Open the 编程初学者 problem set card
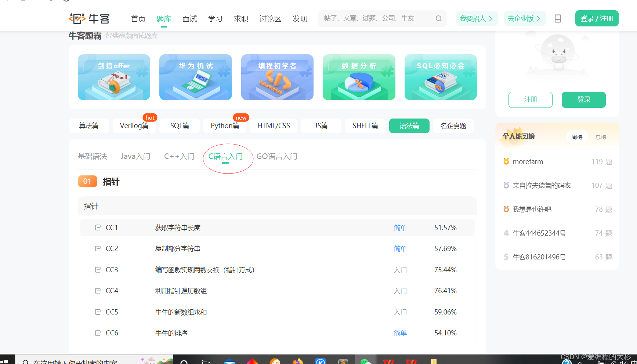Image resolution: width=637 pixels, height=364 pixels. point(277,77)
